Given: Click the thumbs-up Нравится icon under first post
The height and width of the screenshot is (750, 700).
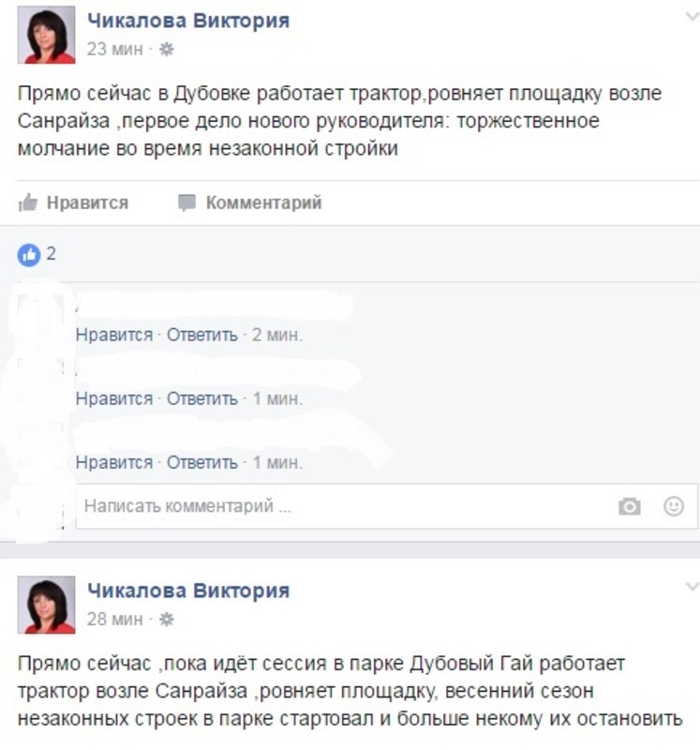Looking at the screenshot, I should click(28, 202).
